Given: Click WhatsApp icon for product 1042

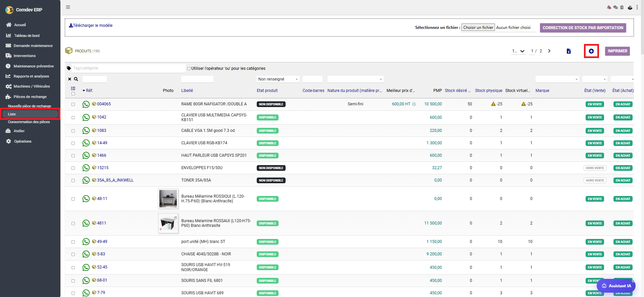Looking at the screenshot, I should (86, 117).
